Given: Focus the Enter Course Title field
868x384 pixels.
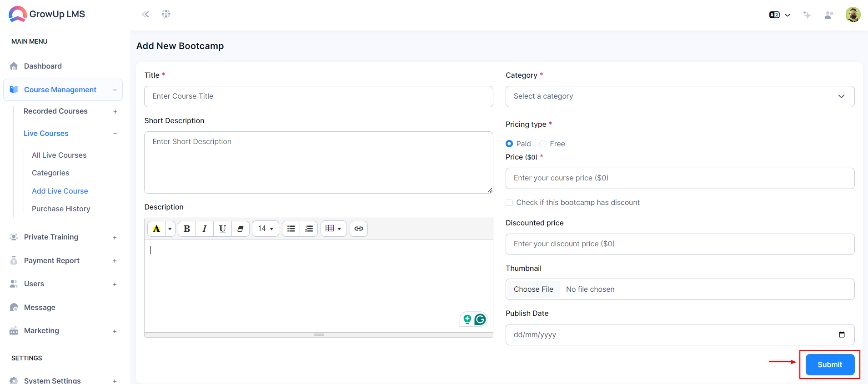Looking at the screenshot, I should click(319, 96).
